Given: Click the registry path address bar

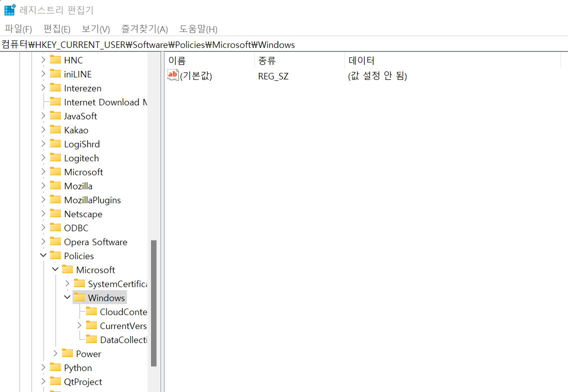Looking at the screenshot, I should 284,44.
